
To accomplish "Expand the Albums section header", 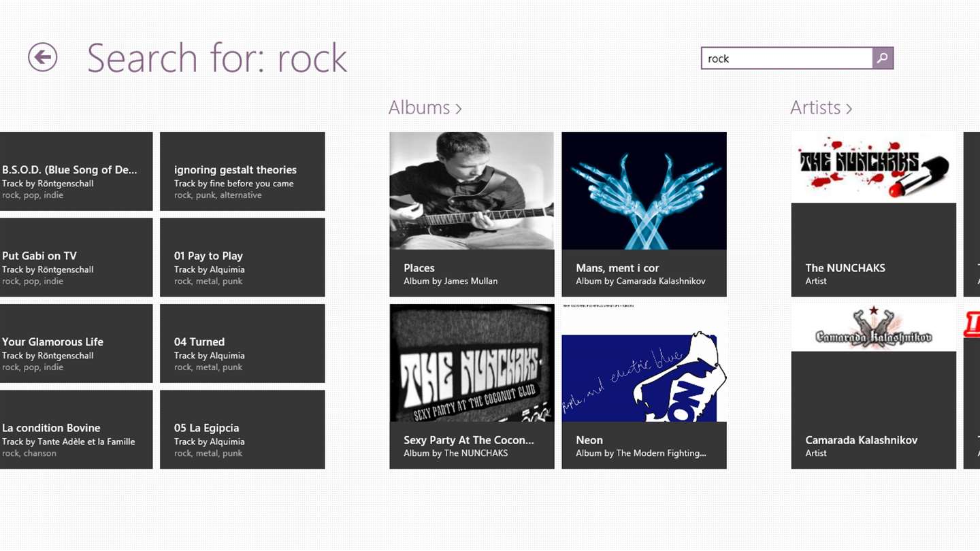I will pos(425,107).
